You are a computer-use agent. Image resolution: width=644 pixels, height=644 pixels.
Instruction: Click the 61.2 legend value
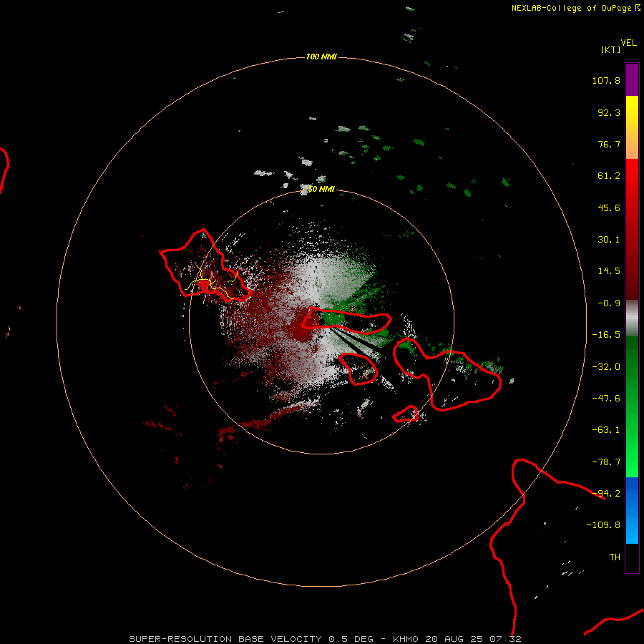609,176
